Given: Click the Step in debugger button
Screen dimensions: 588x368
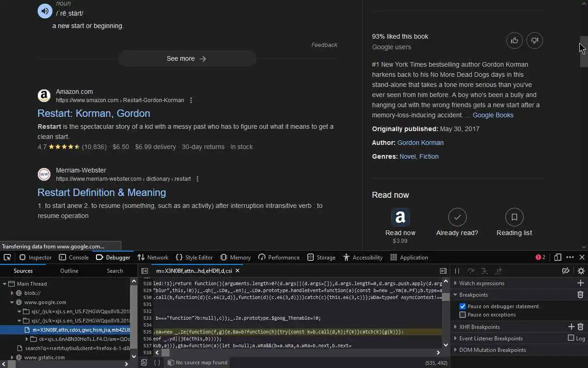Looking at the screenshot, I should (484, 271).
